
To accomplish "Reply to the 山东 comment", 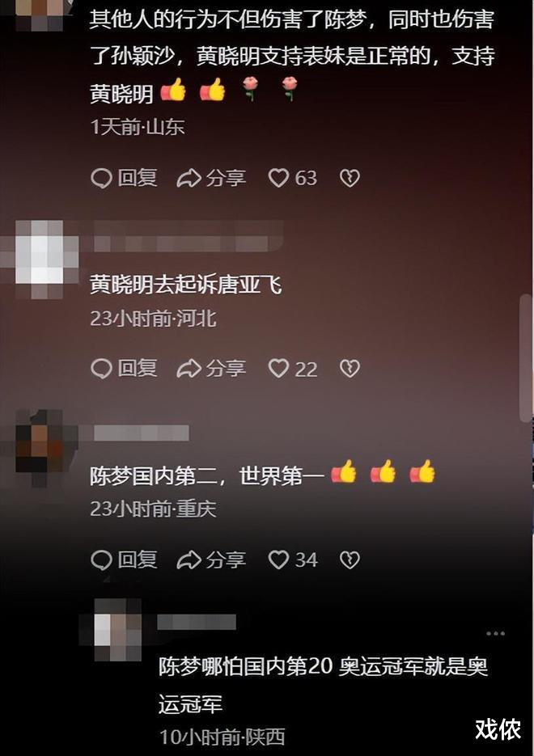I will point(124,178).
